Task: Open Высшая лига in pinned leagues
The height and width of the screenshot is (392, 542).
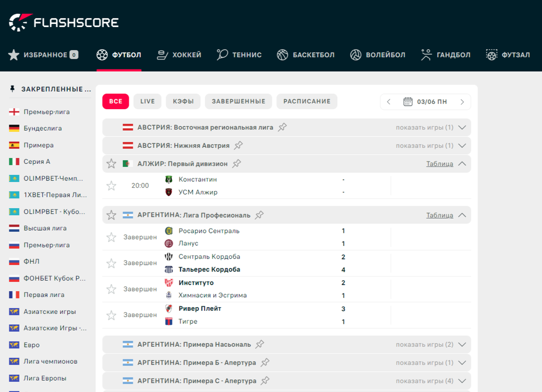Action: click(45, 228)
